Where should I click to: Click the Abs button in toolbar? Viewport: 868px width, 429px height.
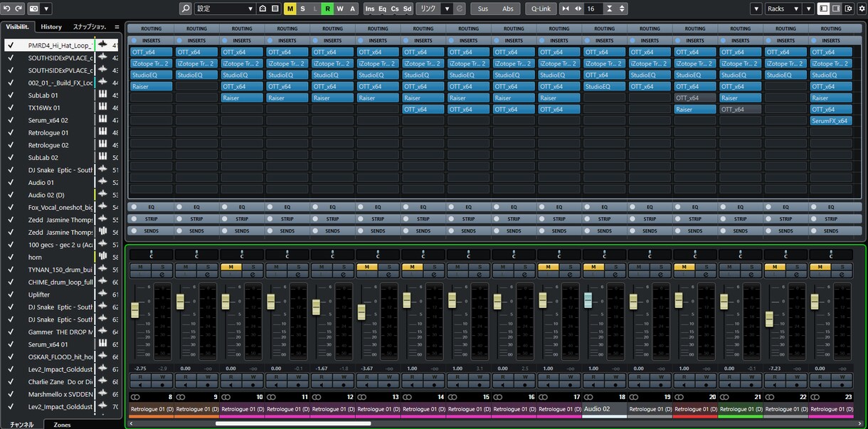(507, 9)
